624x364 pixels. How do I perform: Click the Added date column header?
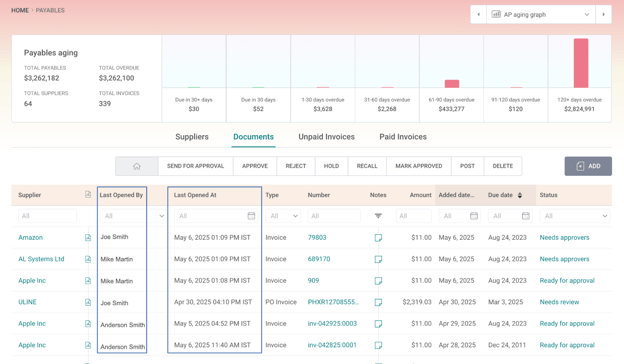tap(456, 195)
